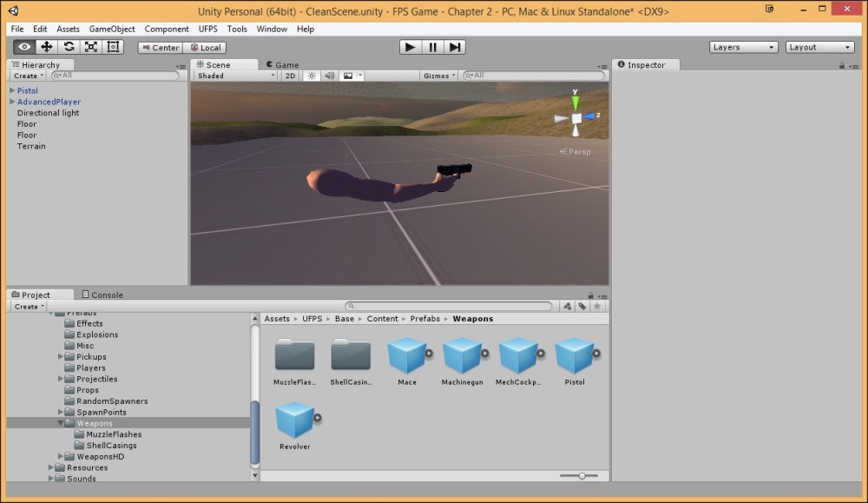Open the Shaded draw mode dropdown
868x503 pixels.
(233, 76)
